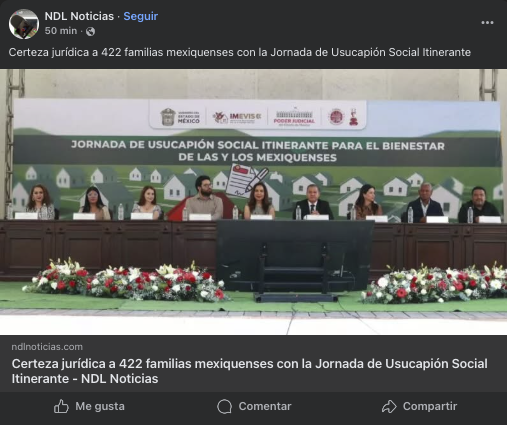The width and height of the screenshot is (507, 425).
Task: Click the globe public-audience icon
Action: pos(90,31)
